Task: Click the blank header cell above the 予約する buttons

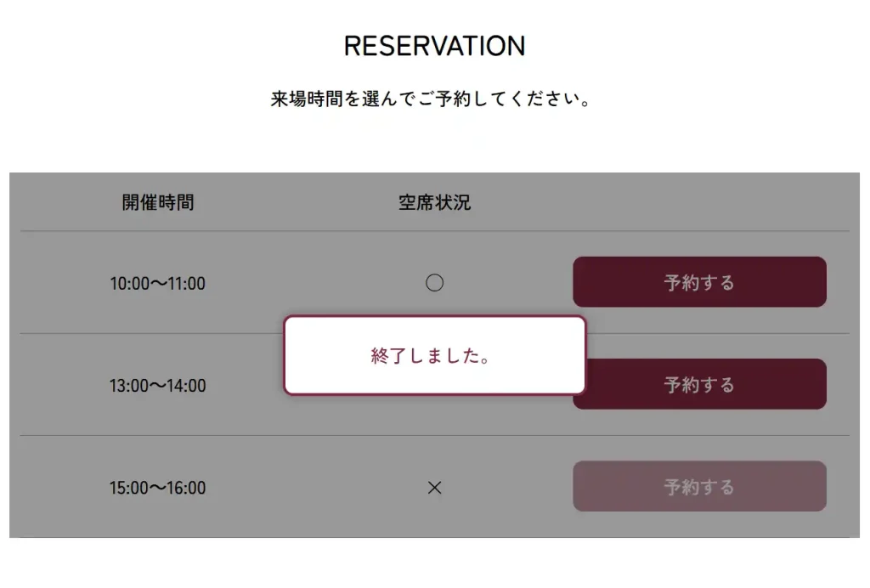Action: coord(699,202)
